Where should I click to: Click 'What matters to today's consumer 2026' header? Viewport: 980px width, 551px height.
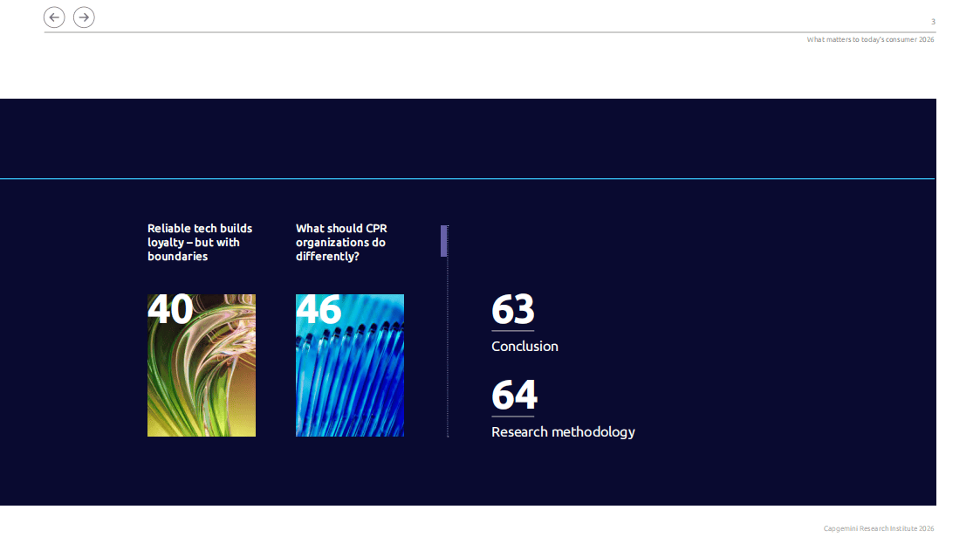tap(870, 39)
